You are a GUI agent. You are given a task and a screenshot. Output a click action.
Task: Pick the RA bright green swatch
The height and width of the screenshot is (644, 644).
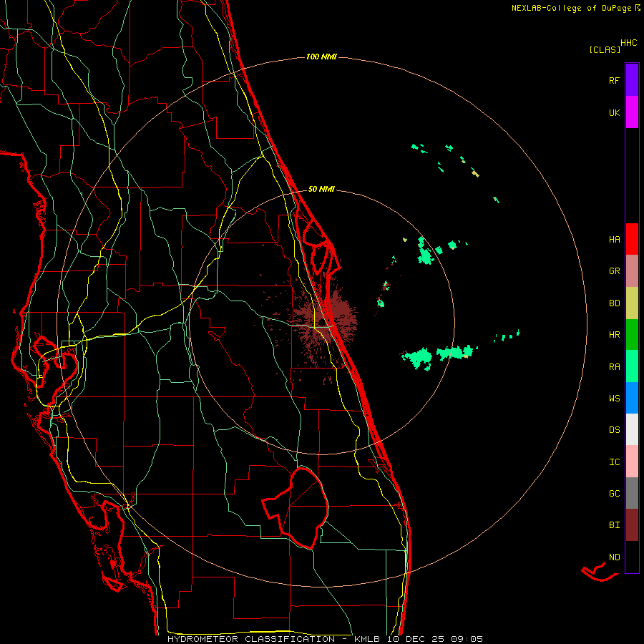pos(632,366)
